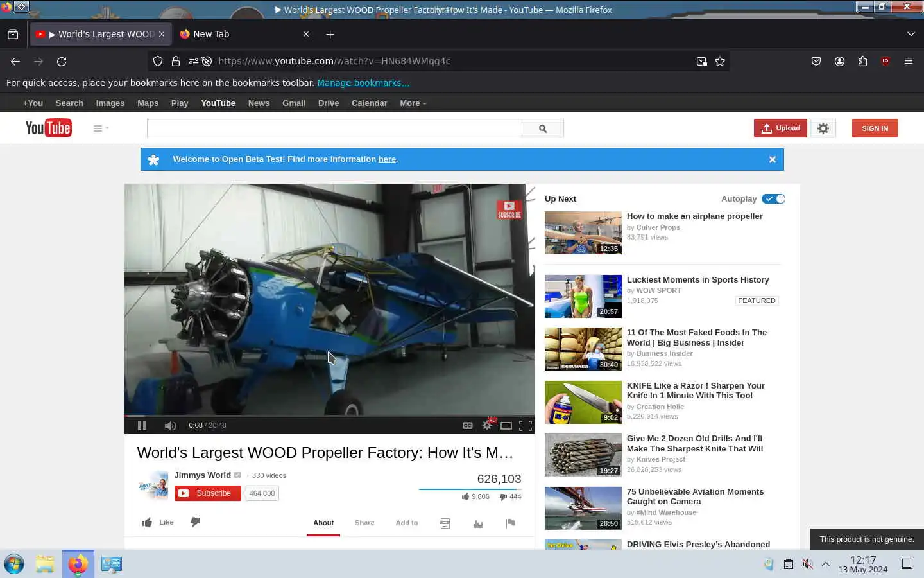The width and height of the screenshot is (924, 578).
Task: Open Firefox View icon in tab bar
Action: (13, 35)
